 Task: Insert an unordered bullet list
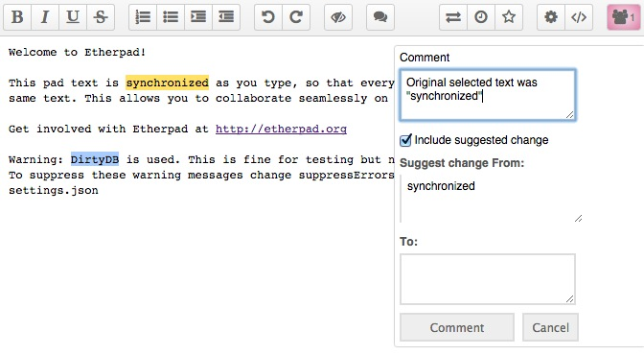(x=171, y=17)
